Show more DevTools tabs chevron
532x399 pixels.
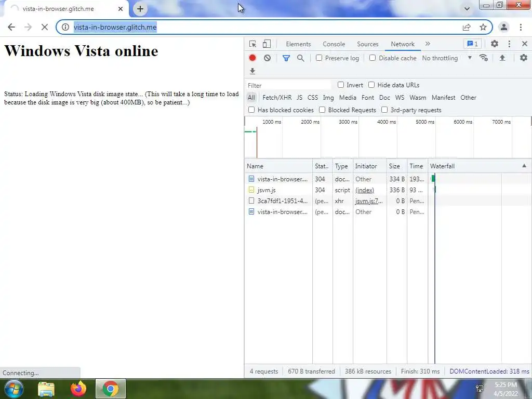(428, 44)
